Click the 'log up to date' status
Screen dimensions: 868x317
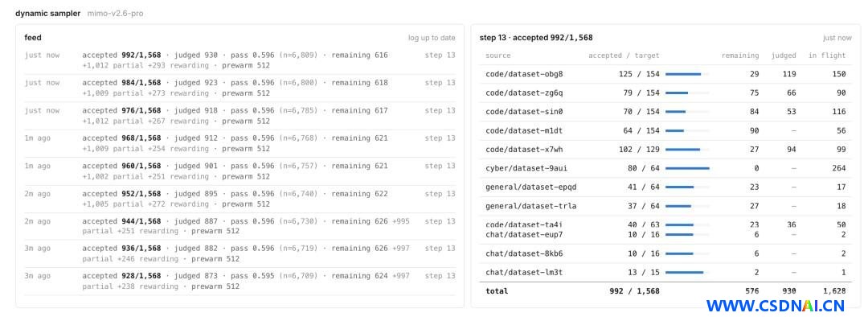[432, 38]
